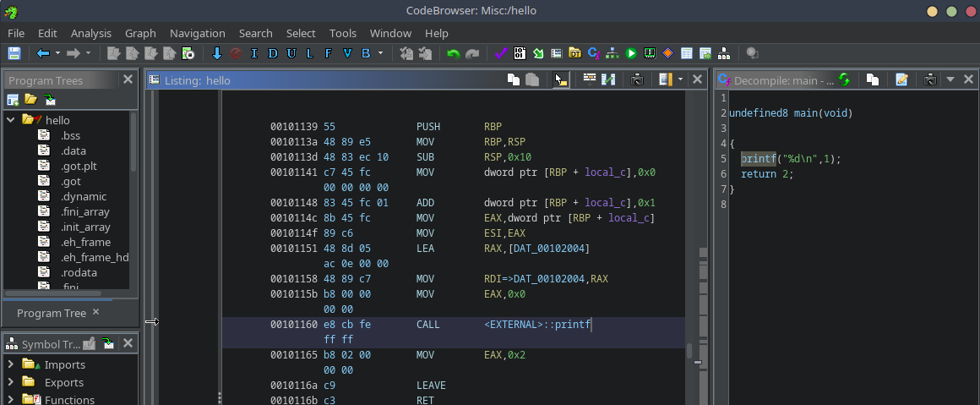The height and width of the screenshot is (405, 980).
Task: Open the File menu
Action: click(15, 33)
